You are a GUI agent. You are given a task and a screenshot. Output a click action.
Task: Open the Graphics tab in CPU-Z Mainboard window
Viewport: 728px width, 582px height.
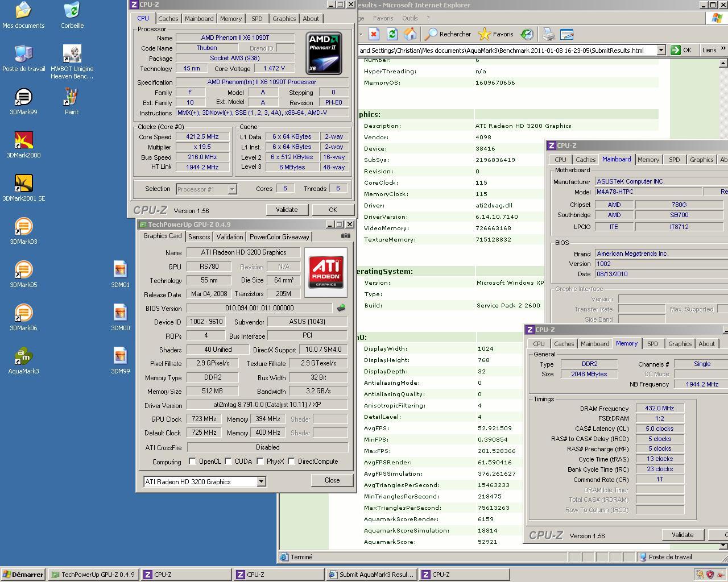click(701, 160)
